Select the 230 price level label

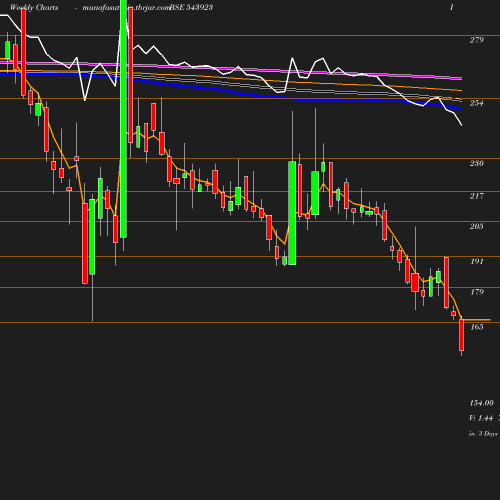(477, 163)
